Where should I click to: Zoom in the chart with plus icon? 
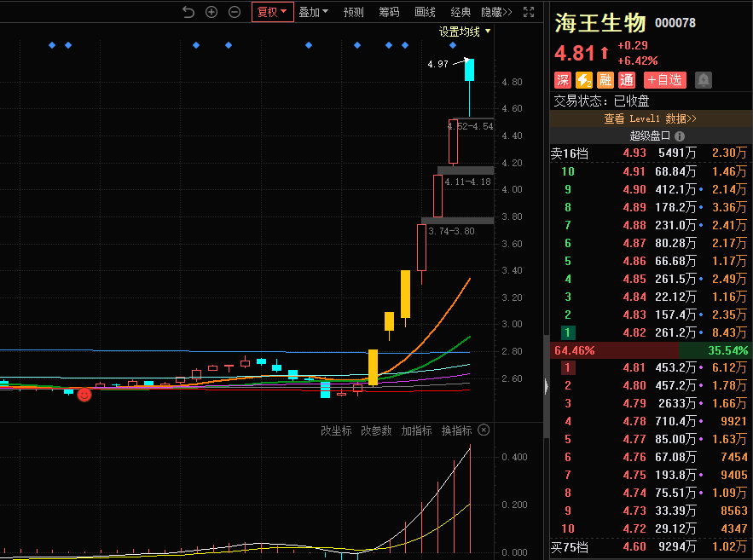click(x=211, y=12)
